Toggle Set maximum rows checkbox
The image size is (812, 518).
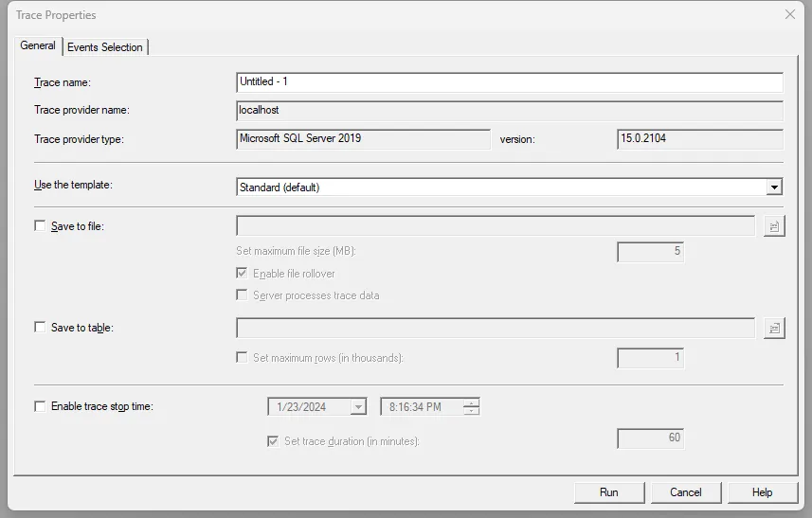click(x=244, y=358)
